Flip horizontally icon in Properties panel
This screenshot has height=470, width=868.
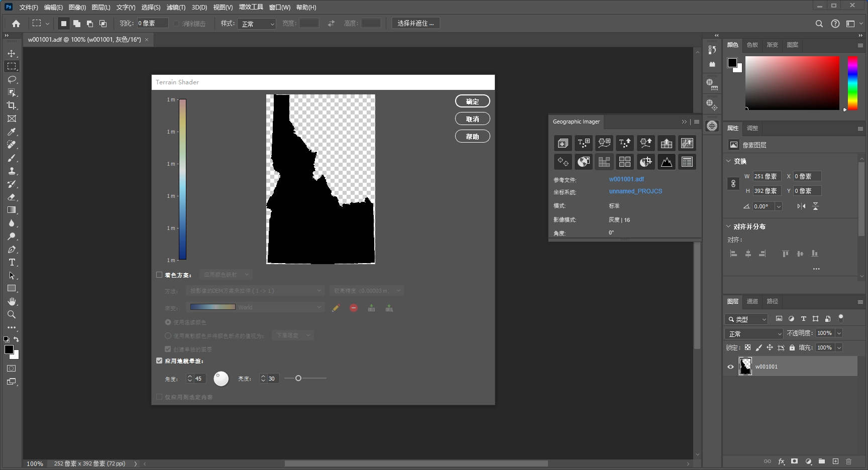pos(801,206)
